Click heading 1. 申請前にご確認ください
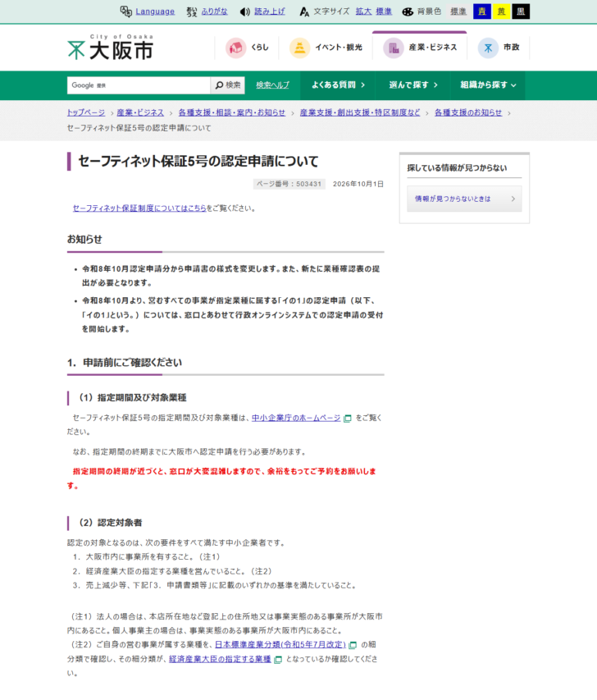597x700 pixels. click(x=125, y=363)
